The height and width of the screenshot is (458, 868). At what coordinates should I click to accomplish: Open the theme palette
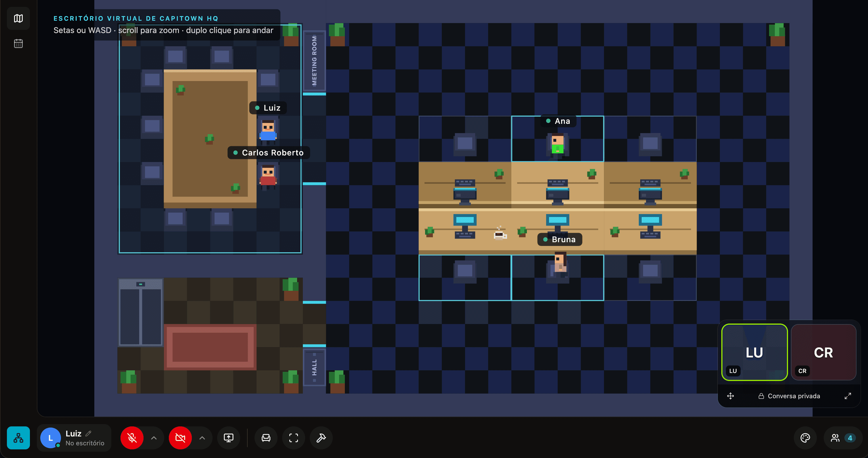805,438
